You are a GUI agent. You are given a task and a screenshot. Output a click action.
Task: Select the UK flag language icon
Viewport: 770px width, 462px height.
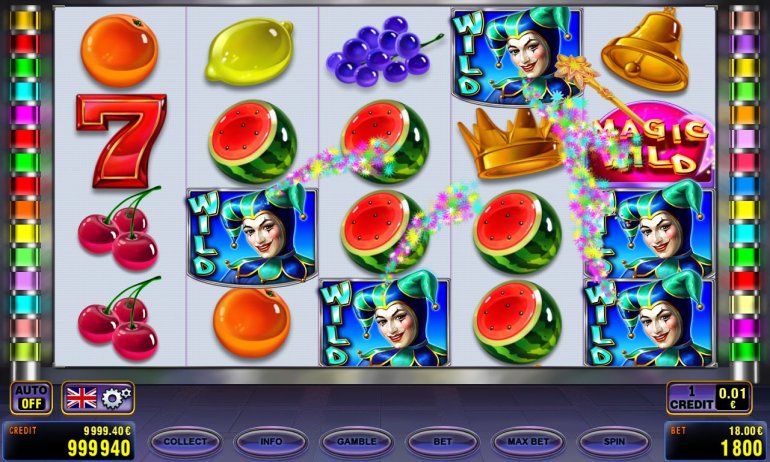(x=82, y=398)
